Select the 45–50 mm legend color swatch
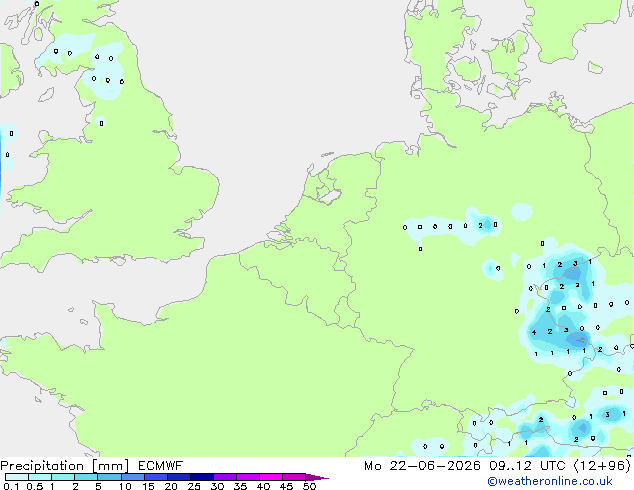 pyautogui.click(x=294, y=477)
